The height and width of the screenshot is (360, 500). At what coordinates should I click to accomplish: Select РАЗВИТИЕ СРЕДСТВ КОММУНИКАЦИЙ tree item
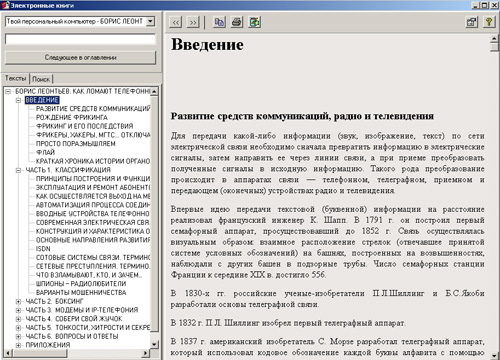[93, 109]
